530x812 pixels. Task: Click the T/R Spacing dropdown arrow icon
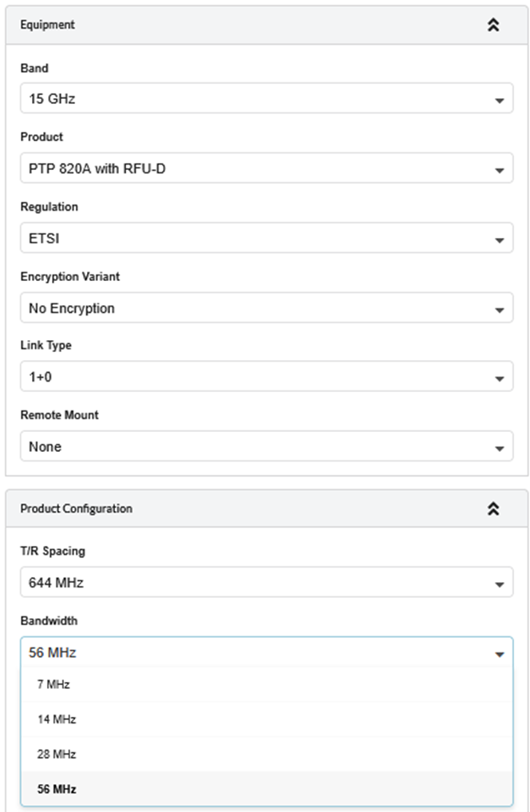[499, 584]
